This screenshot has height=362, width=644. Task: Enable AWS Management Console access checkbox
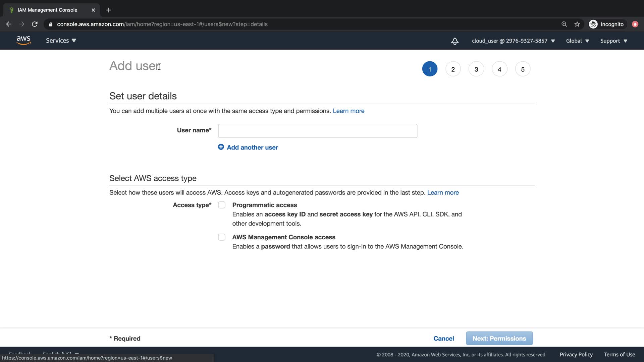[222, 237]
